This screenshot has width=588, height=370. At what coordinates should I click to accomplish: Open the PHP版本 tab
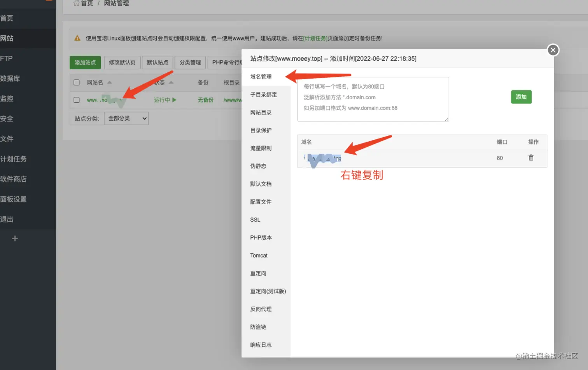[261, 238]
